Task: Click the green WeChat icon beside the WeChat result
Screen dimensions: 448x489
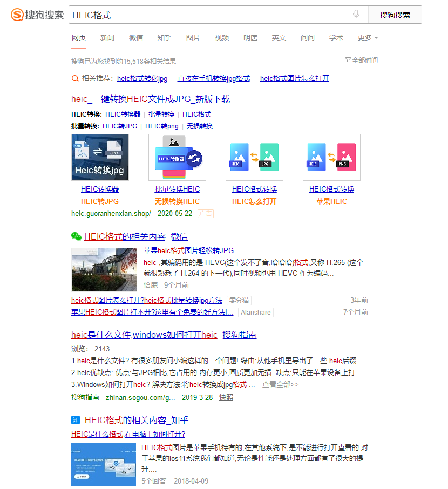Action: (x=76, y=236)
